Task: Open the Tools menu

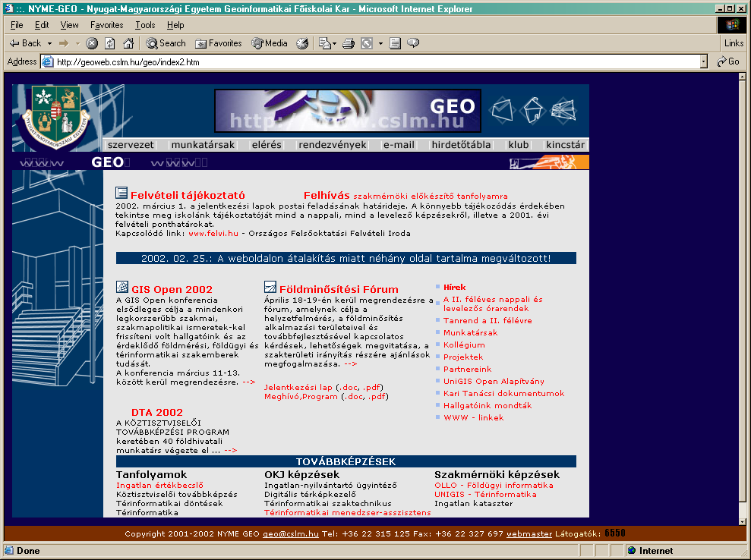Action: [x=145, y=25]
